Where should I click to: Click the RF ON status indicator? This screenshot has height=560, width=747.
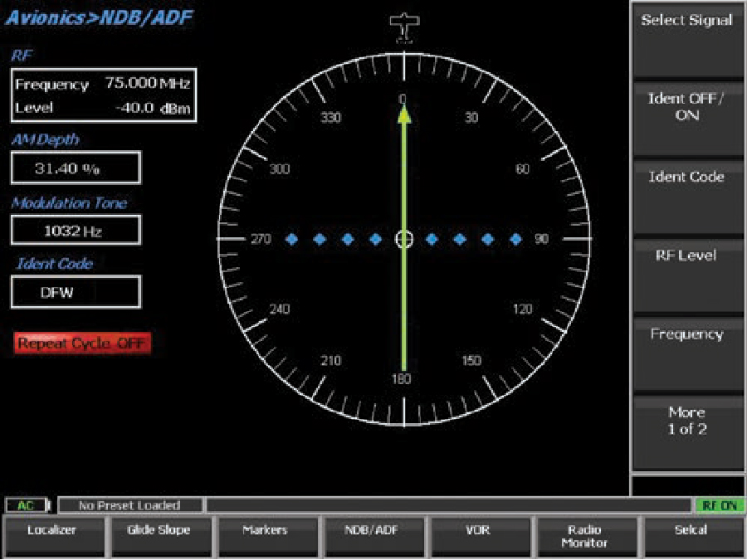[719, 504]
